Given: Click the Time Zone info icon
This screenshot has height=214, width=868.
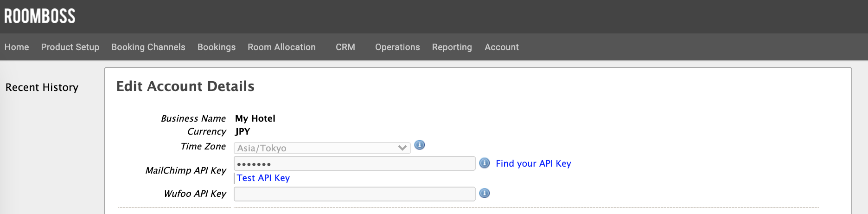Looking at the screenshot, I should tap(420, 145).
